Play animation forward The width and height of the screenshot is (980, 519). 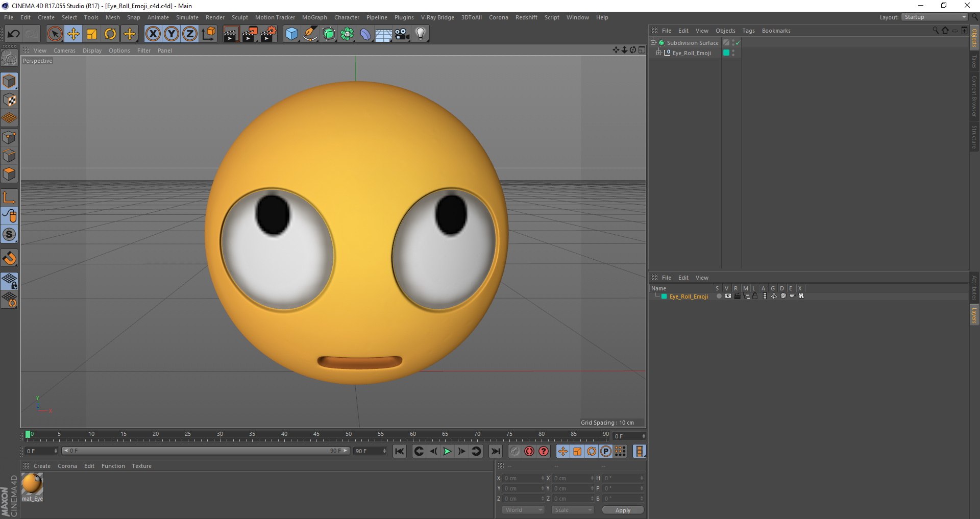tap(447, 451)
